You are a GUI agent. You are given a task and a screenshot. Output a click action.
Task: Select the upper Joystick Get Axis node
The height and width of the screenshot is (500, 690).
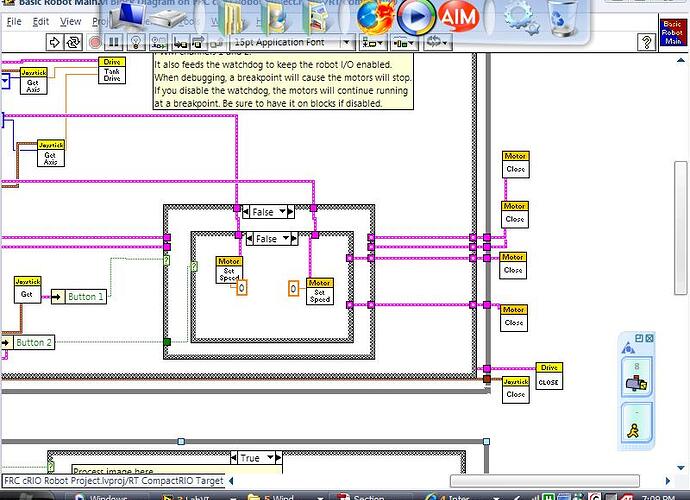(33, 81)
